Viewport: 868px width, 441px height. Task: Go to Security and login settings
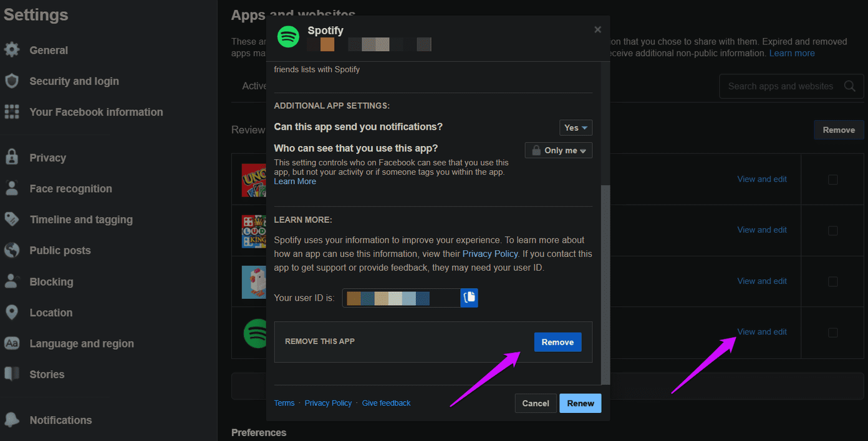pyautogui.click(x=74, y=81)
